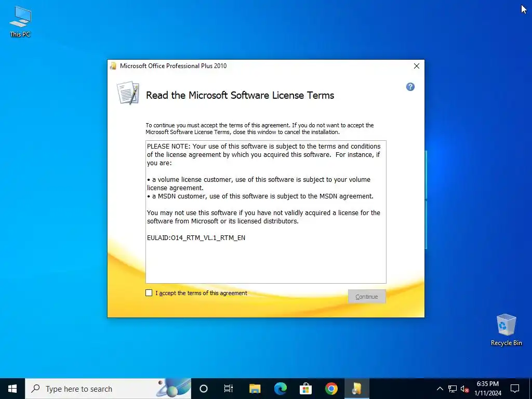
Task: Click inside the license terms text box
Action: click(265, 212)
